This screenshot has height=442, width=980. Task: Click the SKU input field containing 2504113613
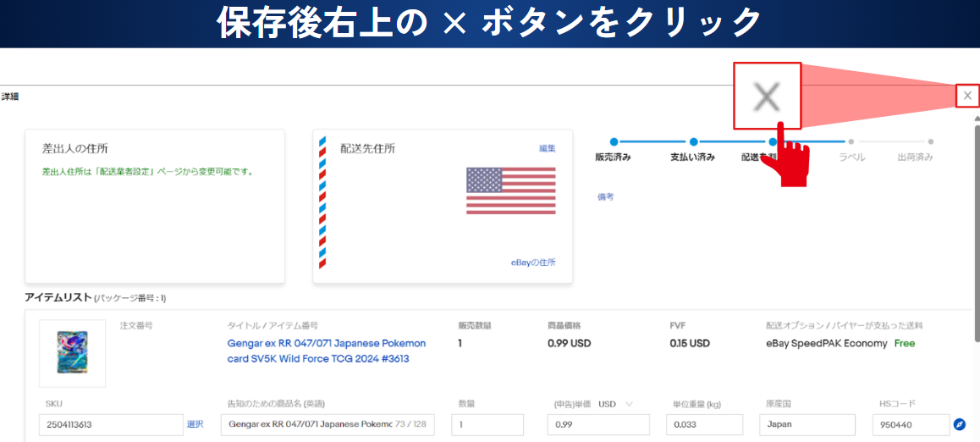point(111,424)
